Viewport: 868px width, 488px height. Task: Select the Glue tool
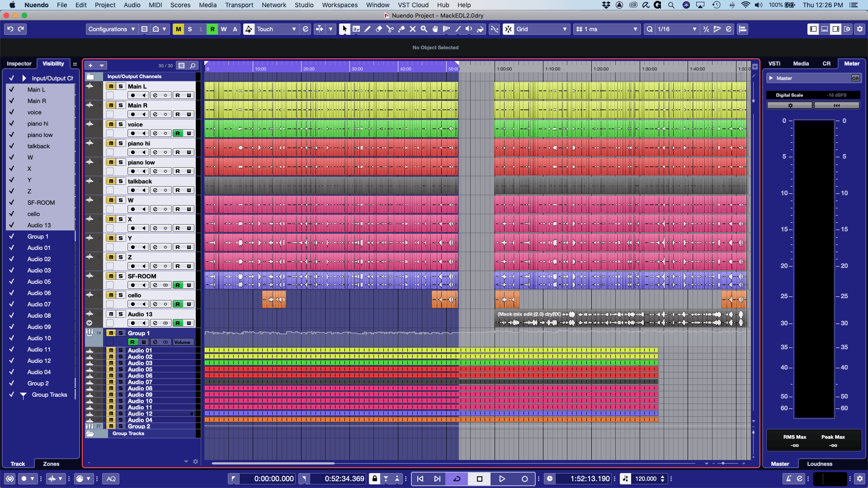click(401, 29)
